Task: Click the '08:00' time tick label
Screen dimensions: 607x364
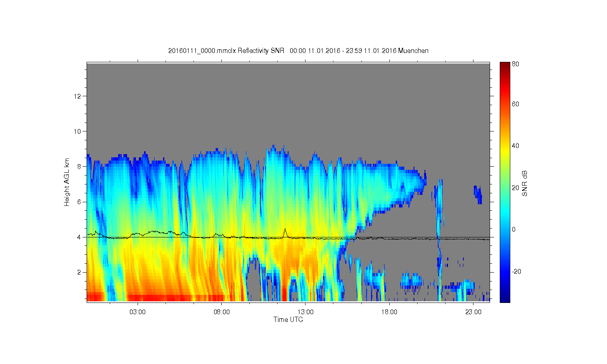Action: click(x=222, y=312)
